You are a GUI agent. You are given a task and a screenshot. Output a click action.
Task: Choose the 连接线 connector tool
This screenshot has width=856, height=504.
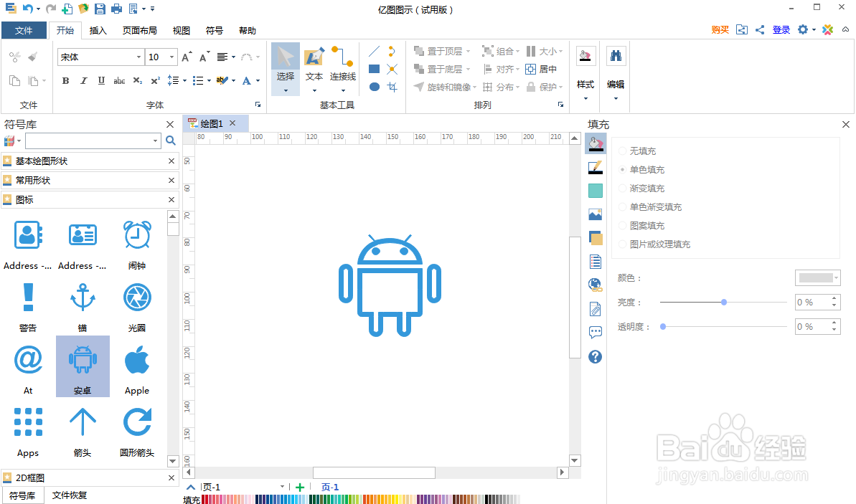coord(343,69)
